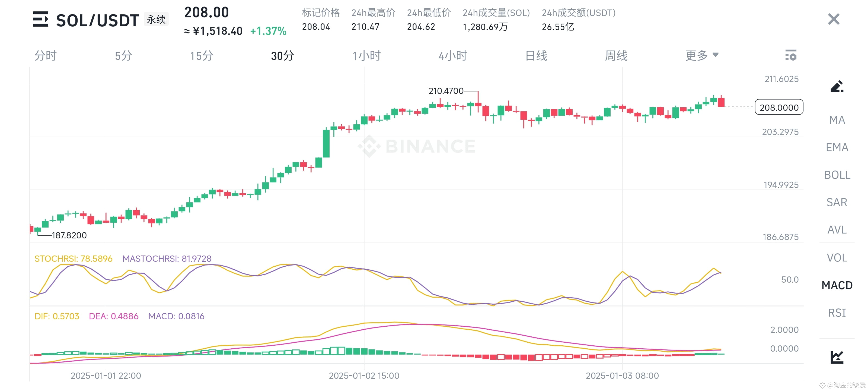Expand the 更多 timeframe dropdown

[x=701, y=55]
